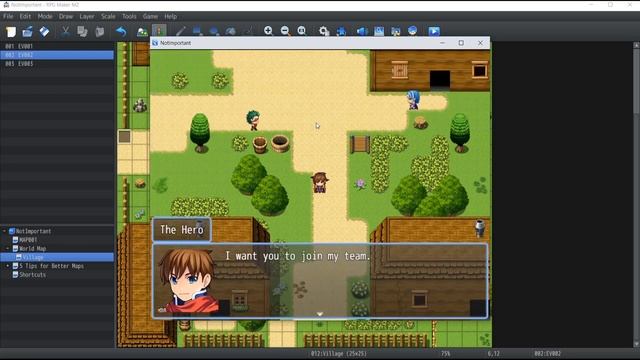This screenshot has width=640, height=360.
Task: Open the Layer menu
Action: [87, 16]
